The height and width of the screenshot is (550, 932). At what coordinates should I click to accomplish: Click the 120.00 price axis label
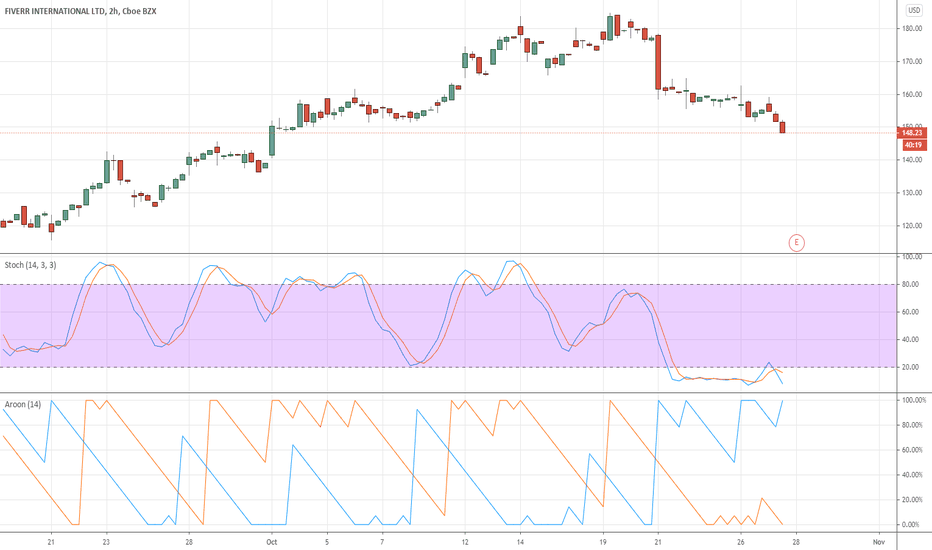click(912, 226)
